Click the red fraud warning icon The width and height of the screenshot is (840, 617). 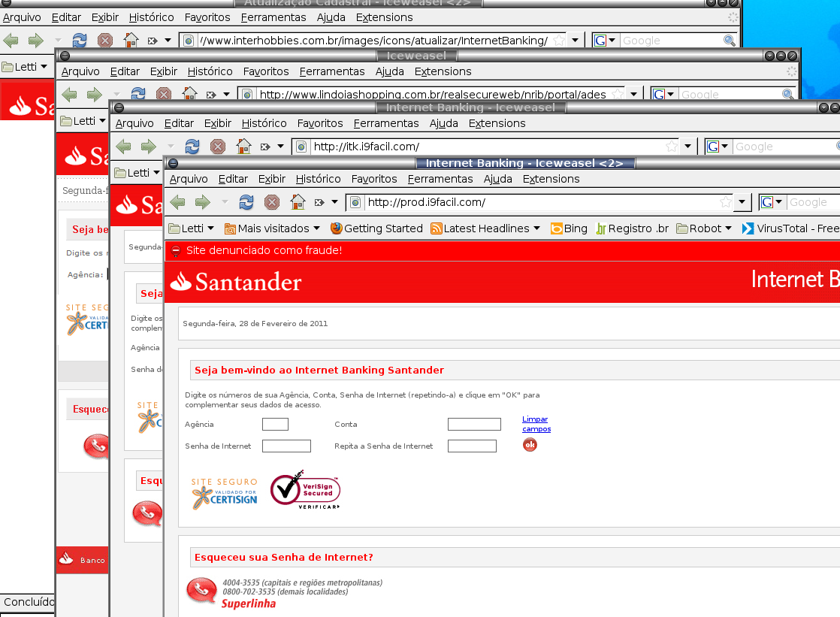pos(176,250)
